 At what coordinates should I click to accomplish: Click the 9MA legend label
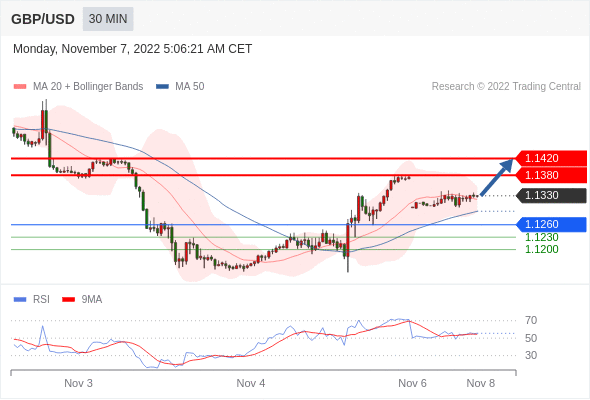coord(92,300)
